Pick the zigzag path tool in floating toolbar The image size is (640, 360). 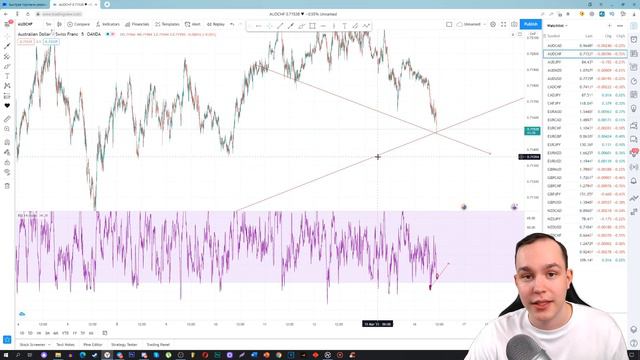click(366, 26)
